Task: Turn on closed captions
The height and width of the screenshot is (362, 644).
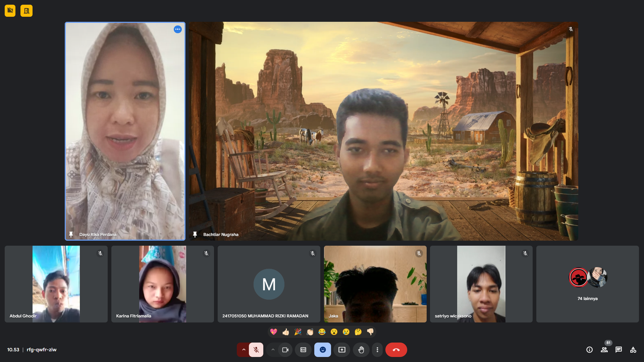Action: [x=303, y=350]
